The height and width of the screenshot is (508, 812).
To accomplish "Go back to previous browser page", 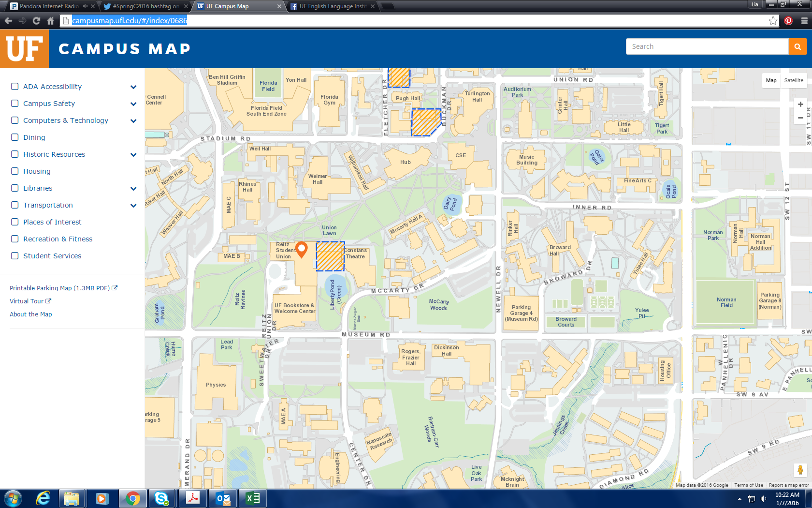I will coord(8,21).
